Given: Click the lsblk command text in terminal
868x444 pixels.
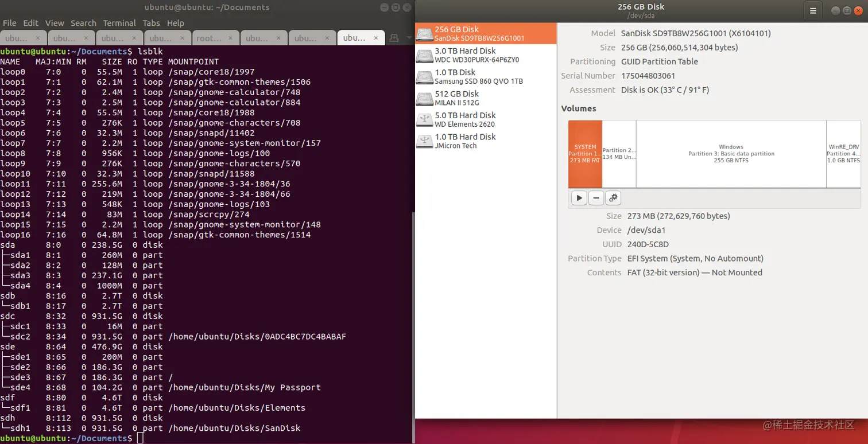Looking at the screenshot, I should (150, 52).
